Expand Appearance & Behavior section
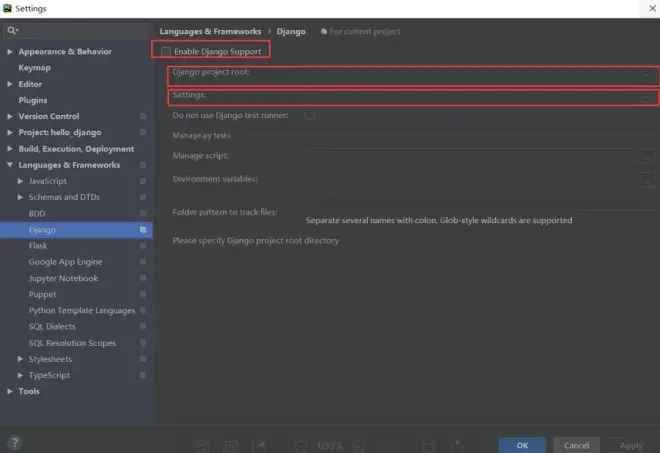Screen dimensions: 660x453 click(10, 51)
